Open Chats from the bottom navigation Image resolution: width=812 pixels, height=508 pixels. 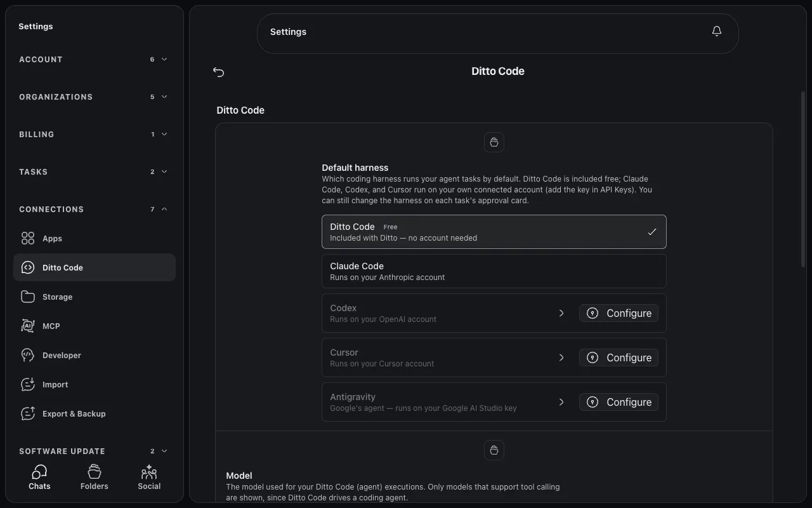coord(39,478)
